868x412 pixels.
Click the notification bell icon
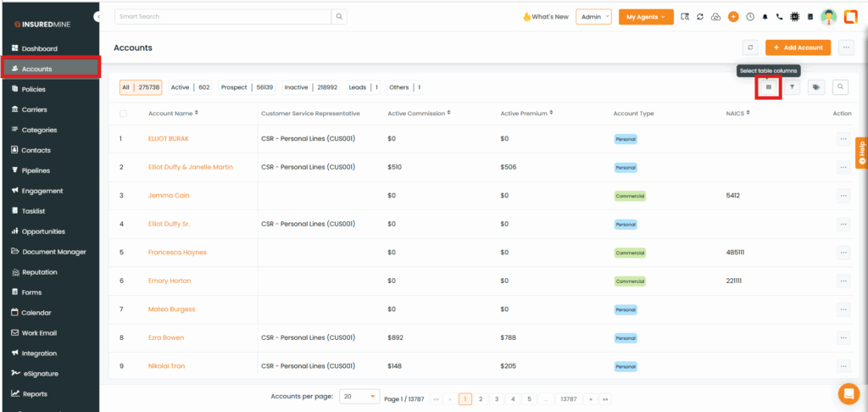[x=765, y=17]
